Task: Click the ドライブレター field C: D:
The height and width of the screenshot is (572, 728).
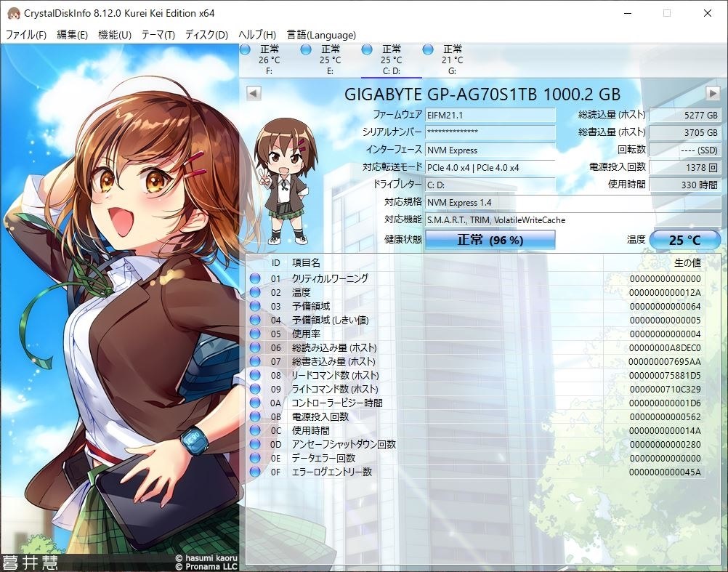Action: click(x=490, y=185)
